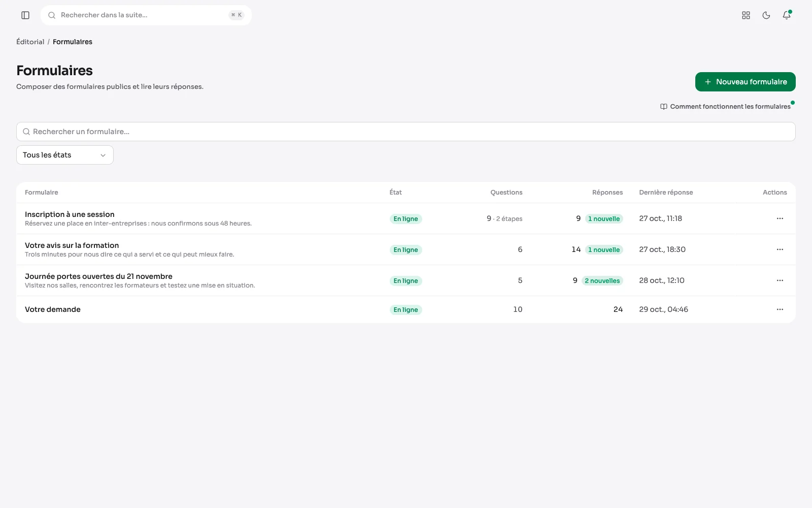
Task: Click En ligne status of Votre demande
Action: (406, 310)
